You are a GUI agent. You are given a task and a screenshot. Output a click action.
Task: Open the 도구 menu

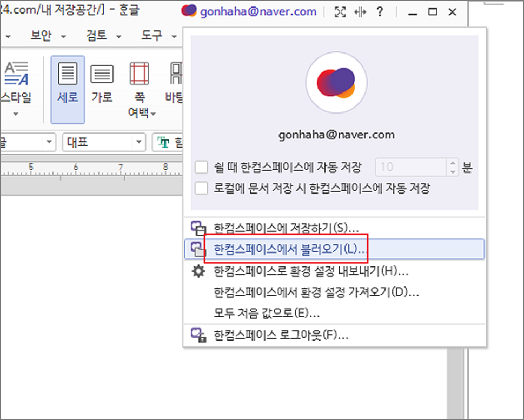point(152,36)
